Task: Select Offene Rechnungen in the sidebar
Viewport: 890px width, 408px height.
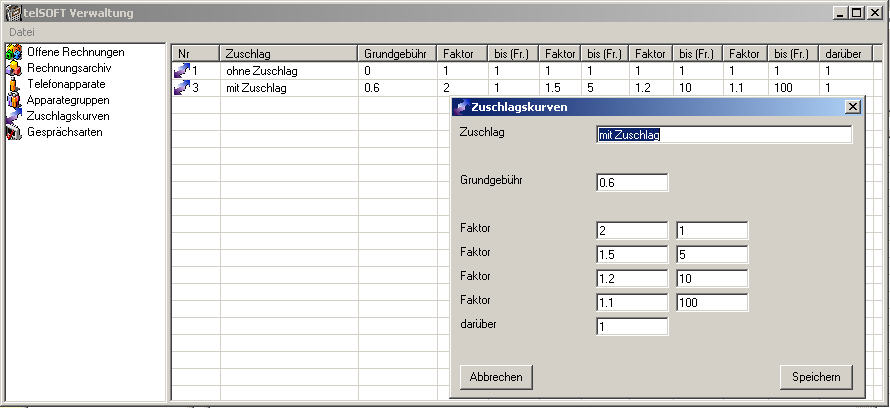Action: point(75,52)
